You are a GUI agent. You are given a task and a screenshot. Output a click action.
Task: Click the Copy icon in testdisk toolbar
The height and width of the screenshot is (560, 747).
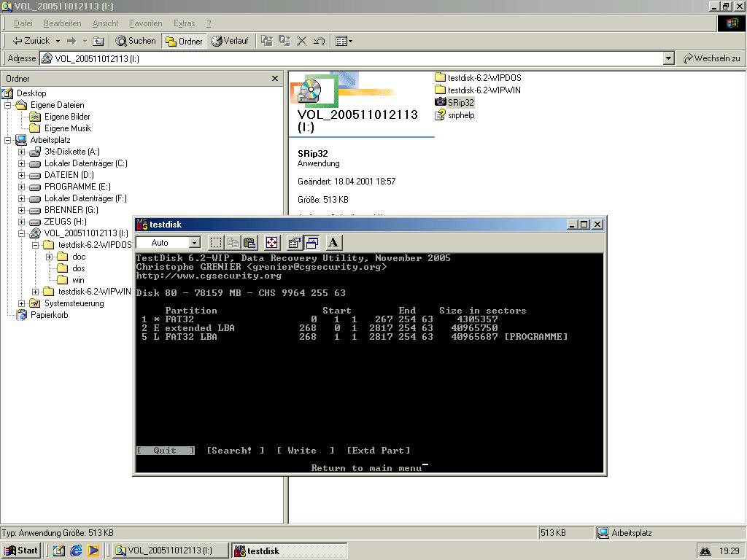coord(233,243)
